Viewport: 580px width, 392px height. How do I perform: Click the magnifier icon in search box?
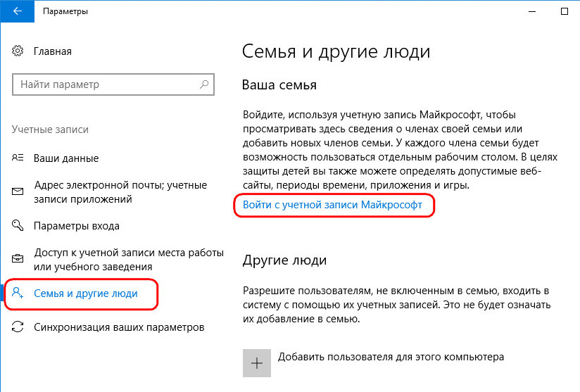tap(204, 84)
